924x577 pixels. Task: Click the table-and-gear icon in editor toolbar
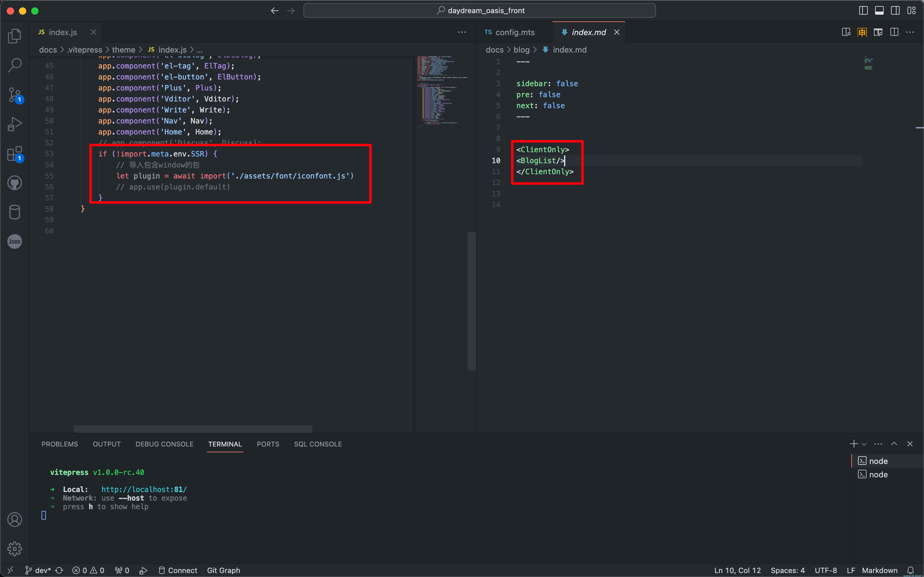(x=878, y=32)
